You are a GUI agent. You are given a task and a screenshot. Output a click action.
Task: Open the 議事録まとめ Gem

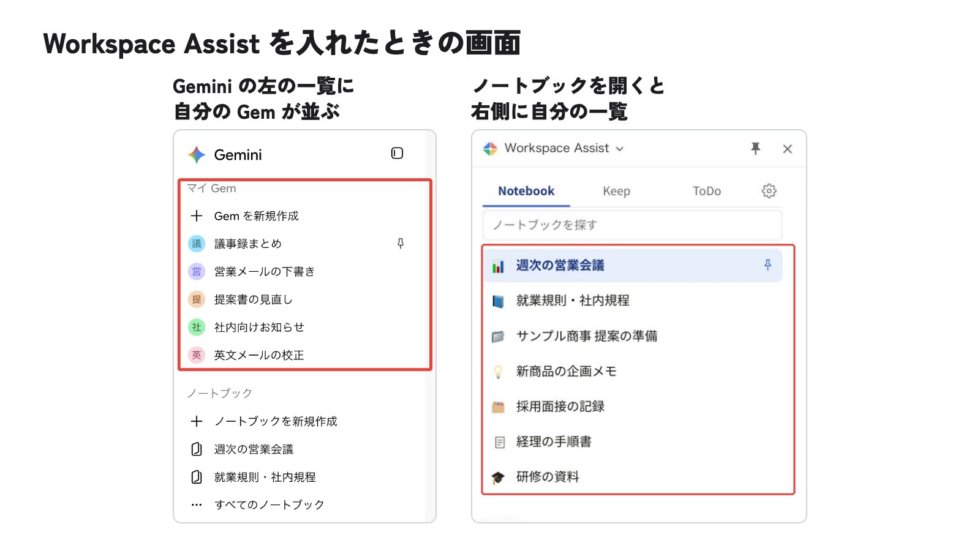point(247,244)
